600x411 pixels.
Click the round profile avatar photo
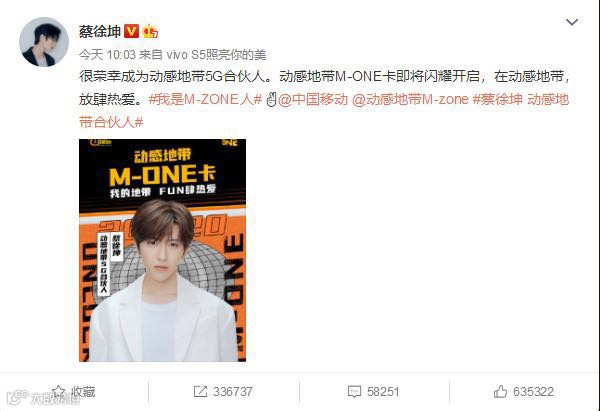tap(44, 42)
